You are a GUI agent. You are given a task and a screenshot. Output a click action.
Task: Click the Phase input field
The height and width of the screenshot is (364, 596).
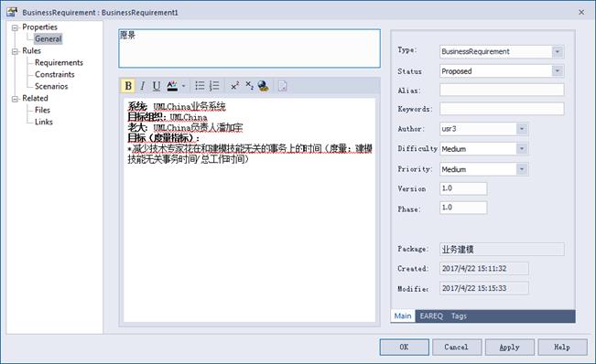(x=463, y=208)
